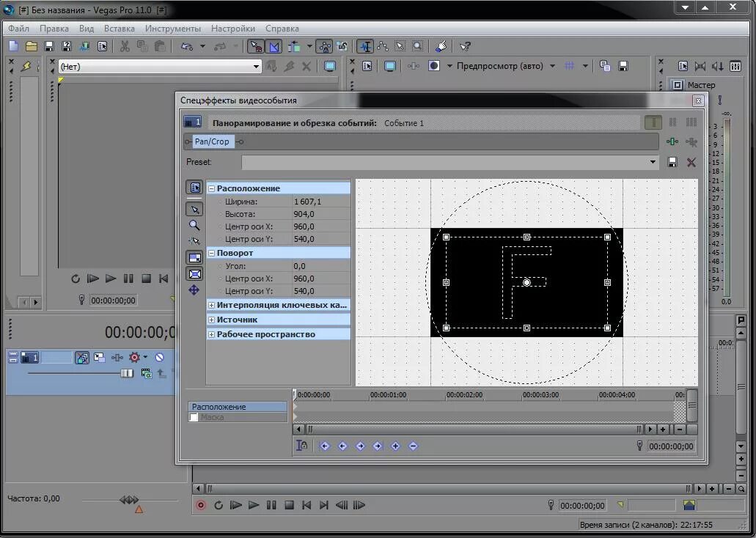Click the Save project icon in main toolbar

pyautogui.click(x=49, y=46)
